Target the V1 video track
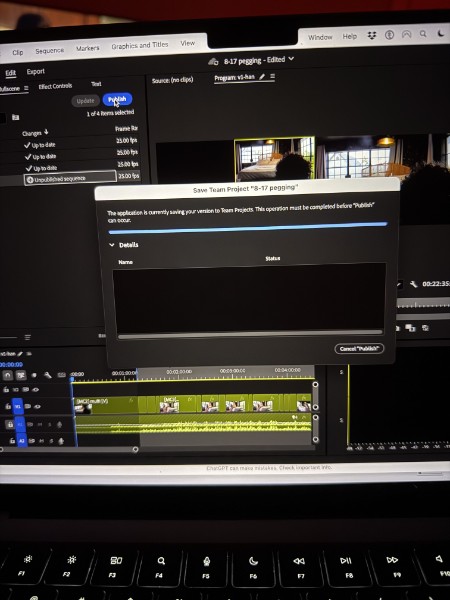Viewport: 450px width, 600px height. tap(18, 407)
